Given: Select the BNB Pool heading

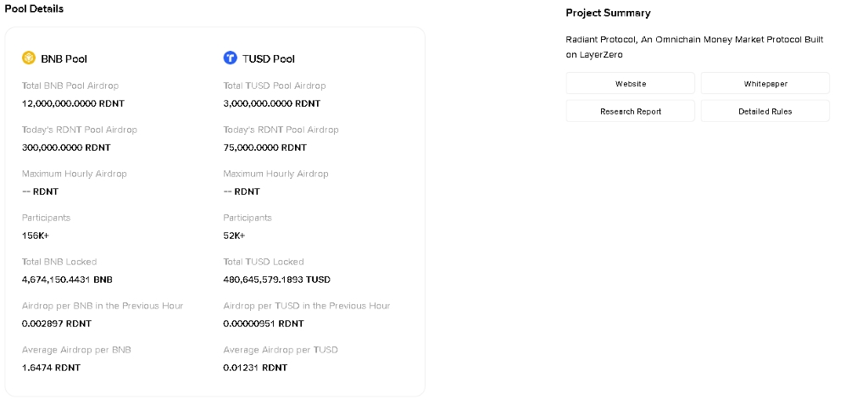Looking at the screenshot, I should pos(64,58).
